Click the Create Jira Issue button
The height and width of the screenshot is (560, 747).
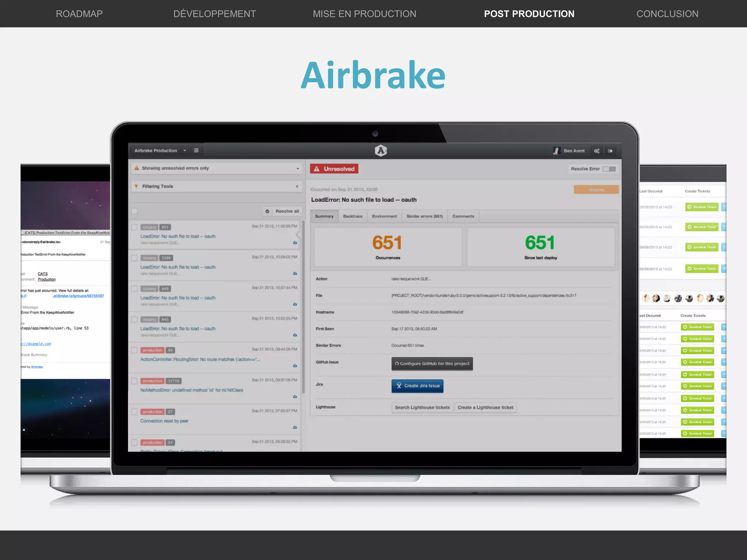[418, 386]
